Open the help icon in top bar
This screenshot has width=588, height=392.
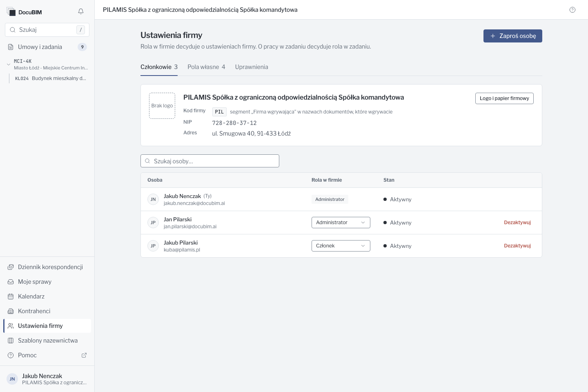pyautogui.click(x=572, y=10)
